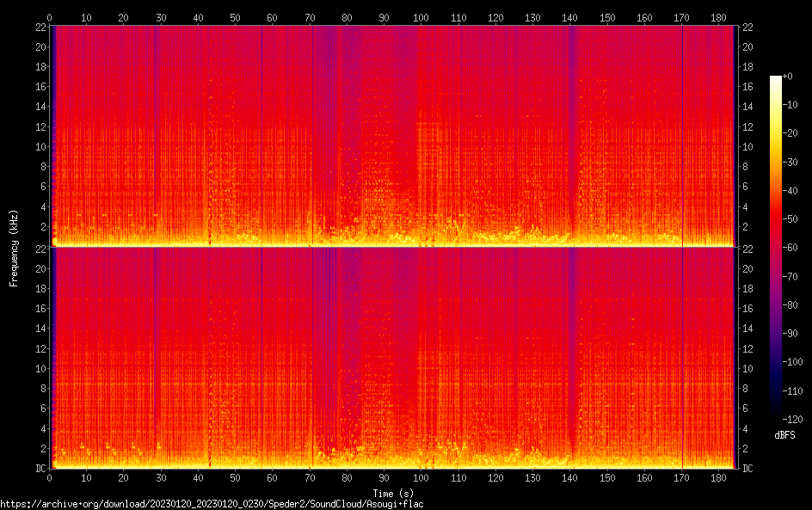Click the "Frequency (kHz)" axis title
Viewport: 812px width, 510px height.
14,247
